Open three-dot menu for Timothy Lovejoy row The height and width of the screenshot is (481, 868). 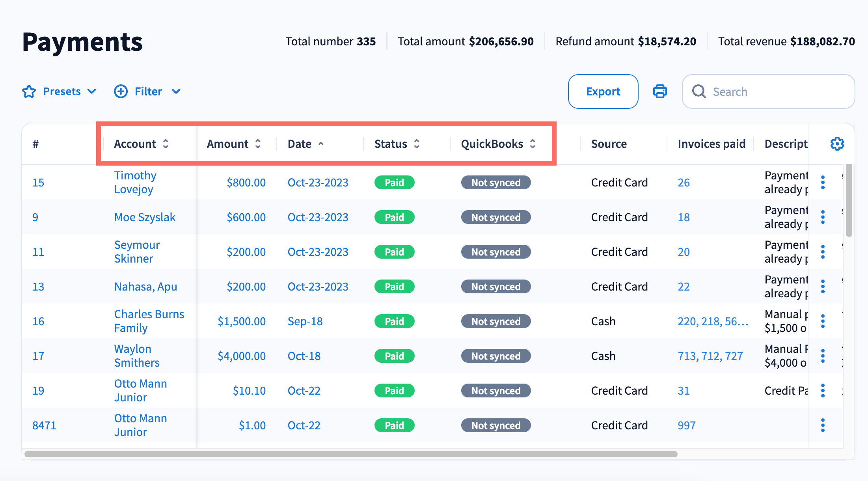[823, 183]
